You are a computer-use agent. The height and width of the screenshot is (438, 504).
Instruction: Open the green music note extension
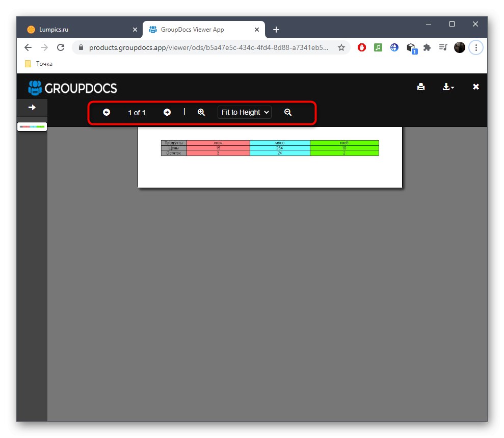pyautogui.click(x=378, y=47)
